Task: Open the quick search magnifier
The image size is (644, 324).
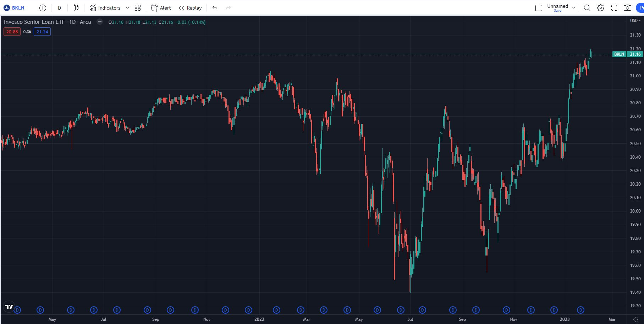Action: coord(587,8)
